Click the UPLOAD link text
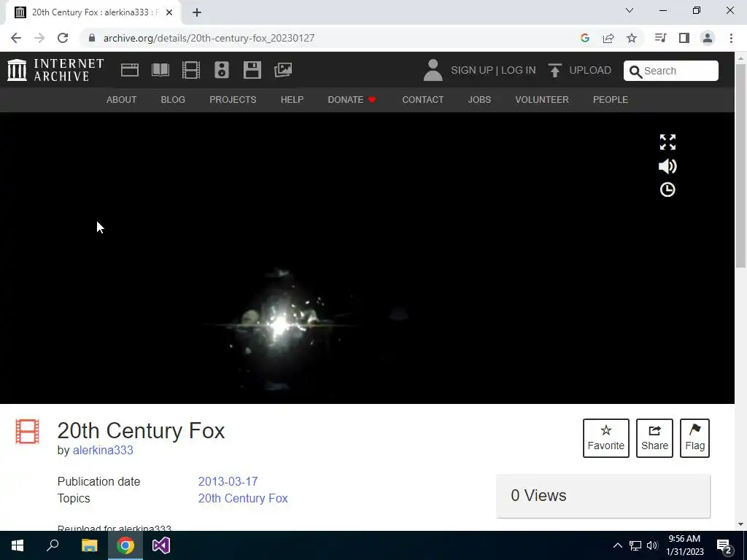The image size is (747, 560). click(590, 70)
